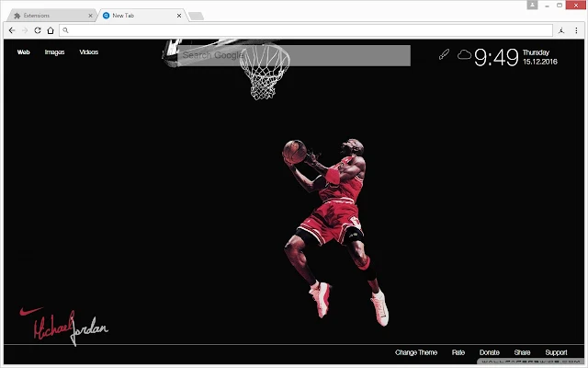Close the Extensions tab
The width and height of the screenshot is (588, 368).
tap(90, 16)
